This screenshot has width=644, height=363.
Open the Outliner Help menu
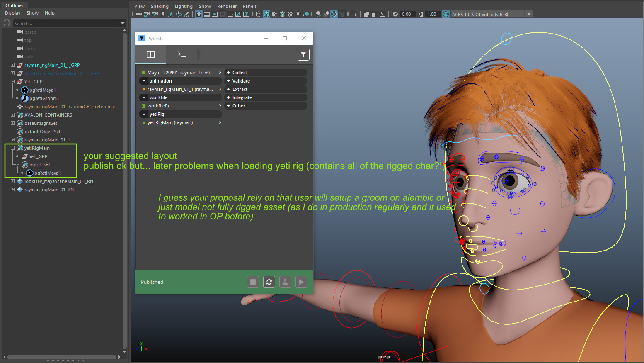[x=50, y=13]
